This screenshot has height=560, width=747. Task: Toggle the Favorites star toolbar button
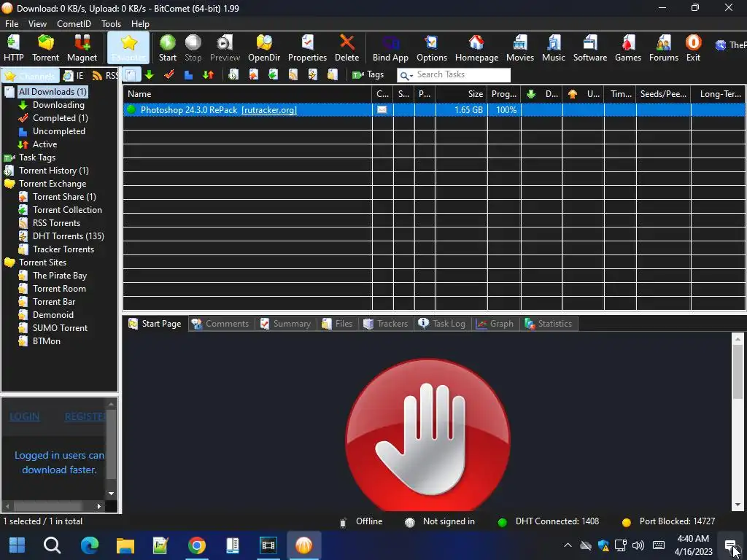coord(128,48)
